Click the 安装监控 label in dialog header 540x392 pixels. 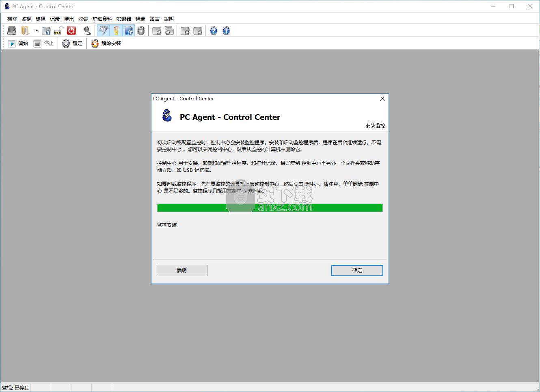tap(375, 126)
